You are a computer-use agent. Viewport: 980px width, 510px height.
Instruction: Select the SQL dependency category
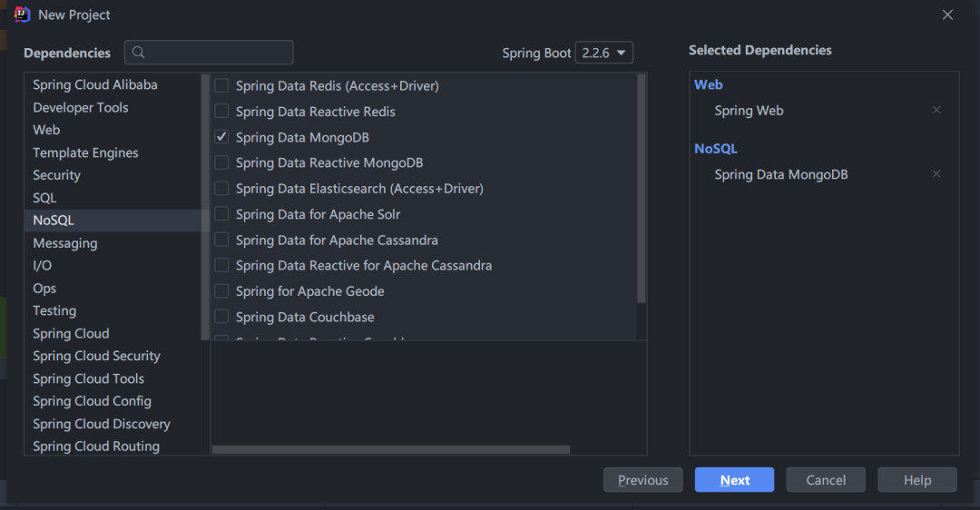(44, 198)
